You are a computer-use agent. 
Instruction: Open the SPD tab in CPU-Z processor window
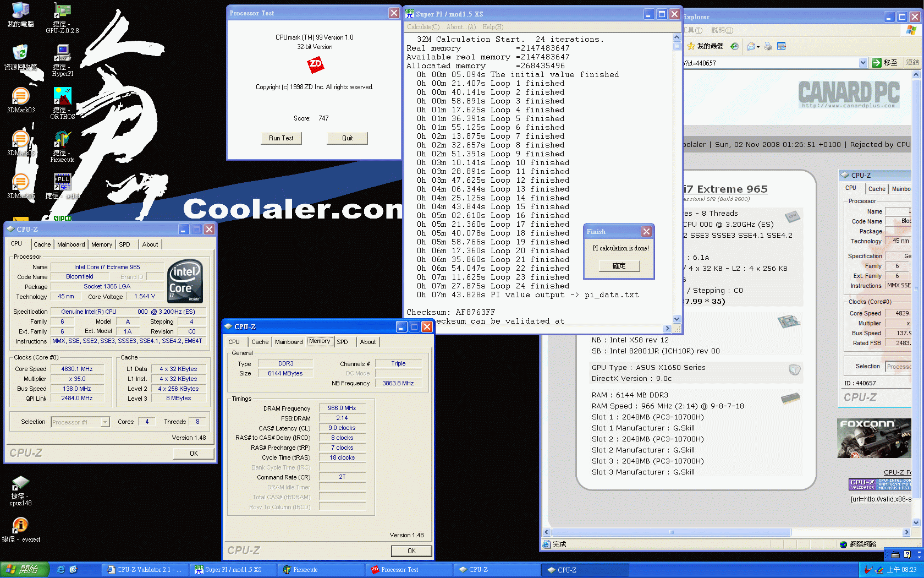pyautogui.click(x=125, y=244)
